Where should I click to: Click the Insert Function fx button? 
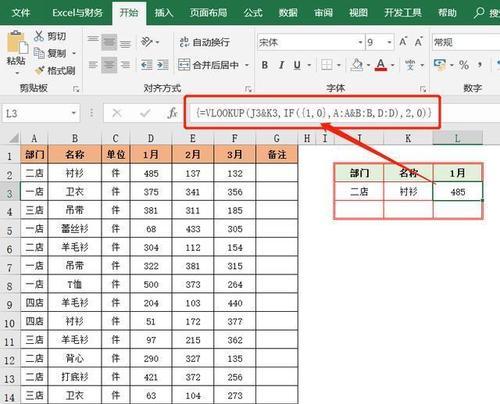(x=172, y=113)
